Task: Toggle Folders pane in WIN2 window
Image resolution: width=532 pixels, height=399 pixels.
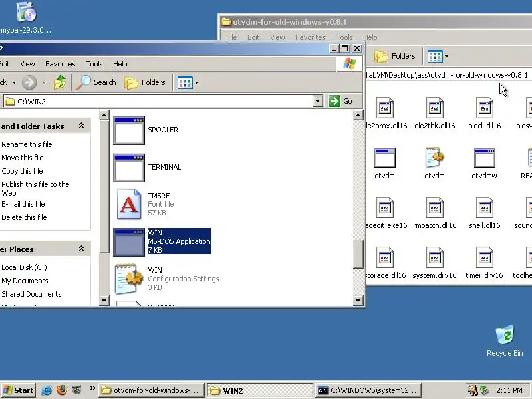Action: [145, 82]
